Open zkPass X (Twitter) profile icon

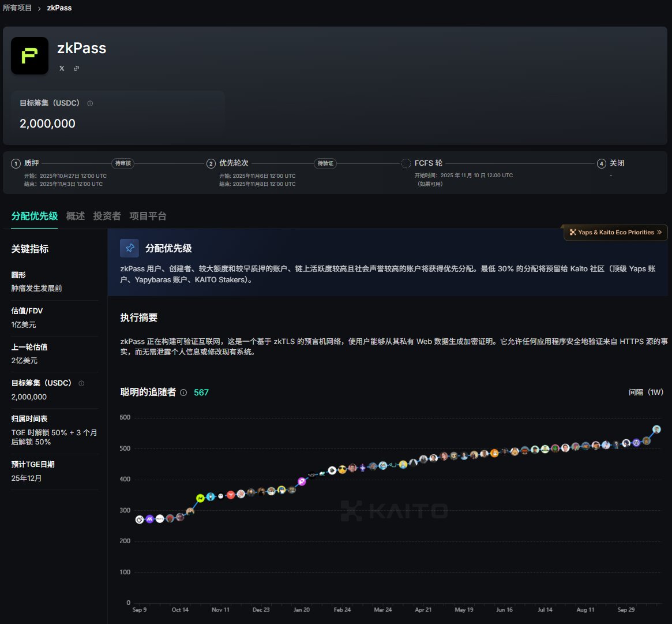[62, 68]
